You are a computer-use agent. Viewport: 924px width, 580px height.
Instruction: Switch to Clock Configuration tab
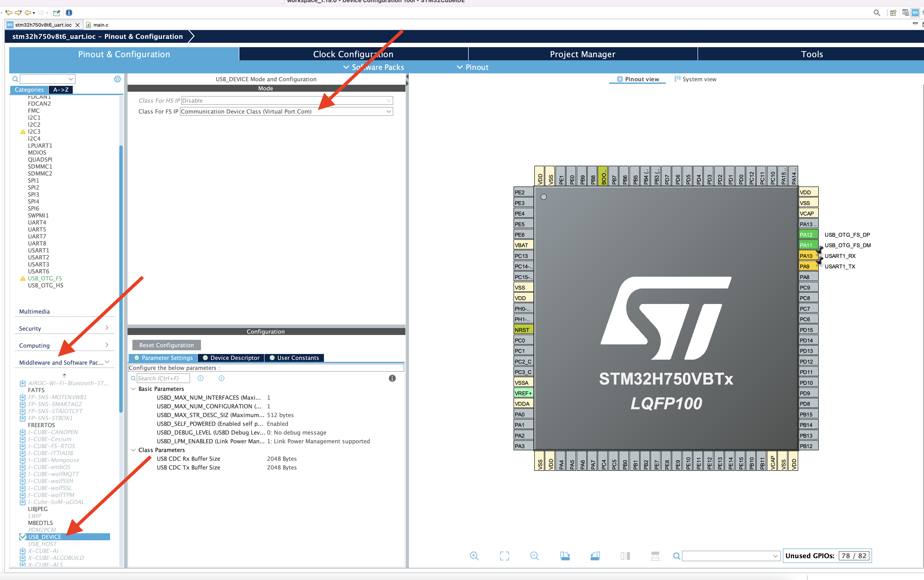353,54
